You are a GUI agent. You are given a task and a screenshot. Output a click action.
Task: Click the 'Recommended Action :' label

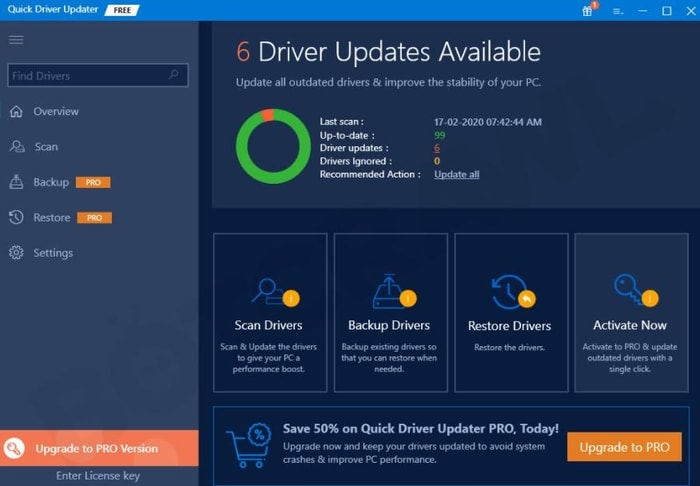point(370,174)
